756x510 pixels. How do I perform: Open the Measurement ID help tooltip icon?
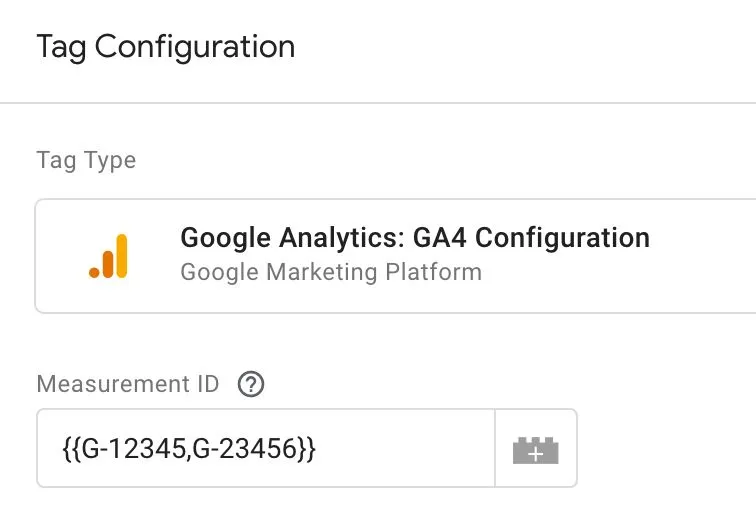pos(252,384)
